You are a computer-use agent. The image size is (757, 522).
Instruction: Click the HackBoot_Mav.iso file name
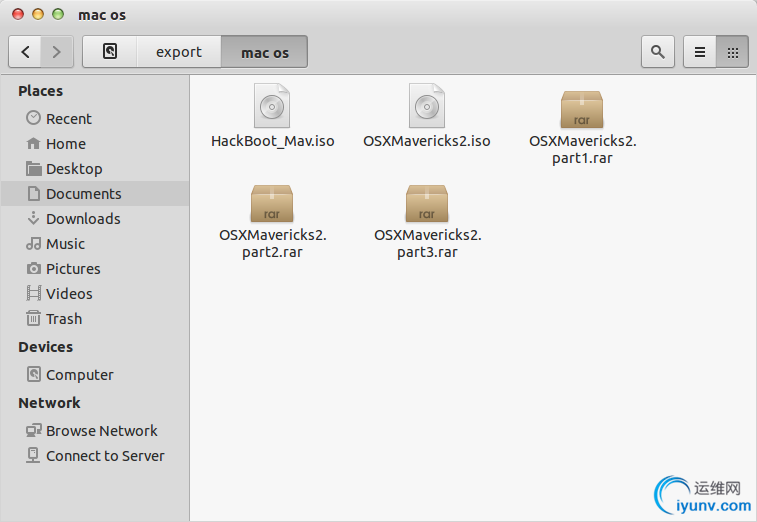point(273,141)
